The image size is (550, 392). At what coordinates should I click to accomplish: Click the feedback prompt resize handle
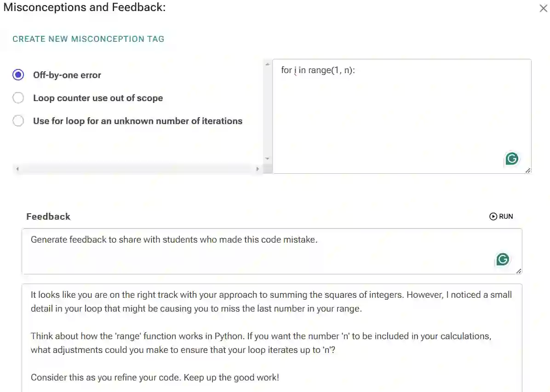coord(518,271)
